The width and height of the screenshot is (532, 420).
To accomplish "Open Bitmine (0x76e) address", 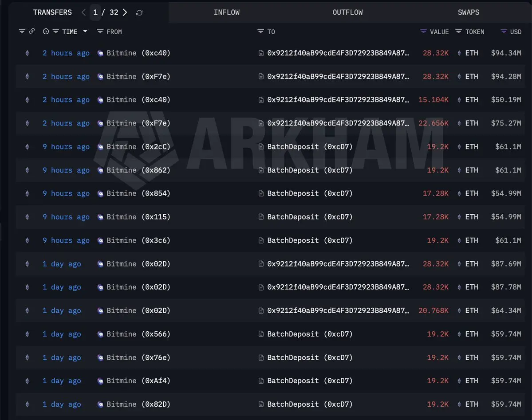I will pos(138,357).
